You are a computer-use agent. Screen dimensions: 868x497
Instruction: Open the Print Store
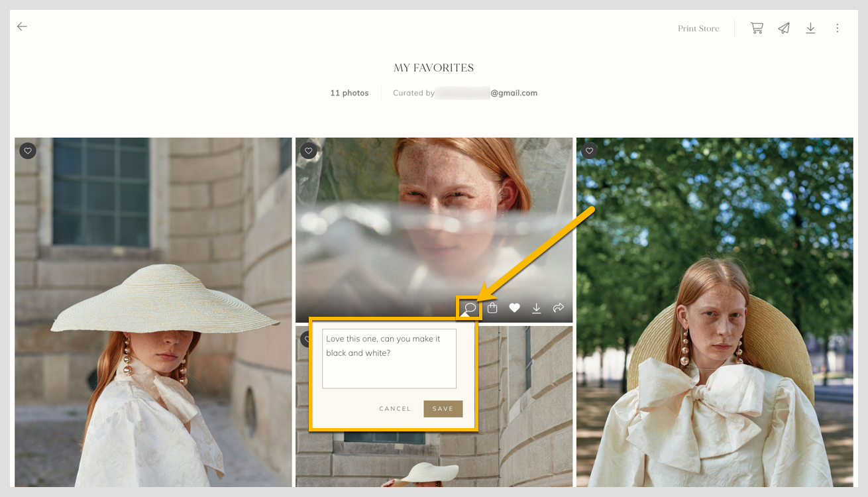[x=698, y=28]
